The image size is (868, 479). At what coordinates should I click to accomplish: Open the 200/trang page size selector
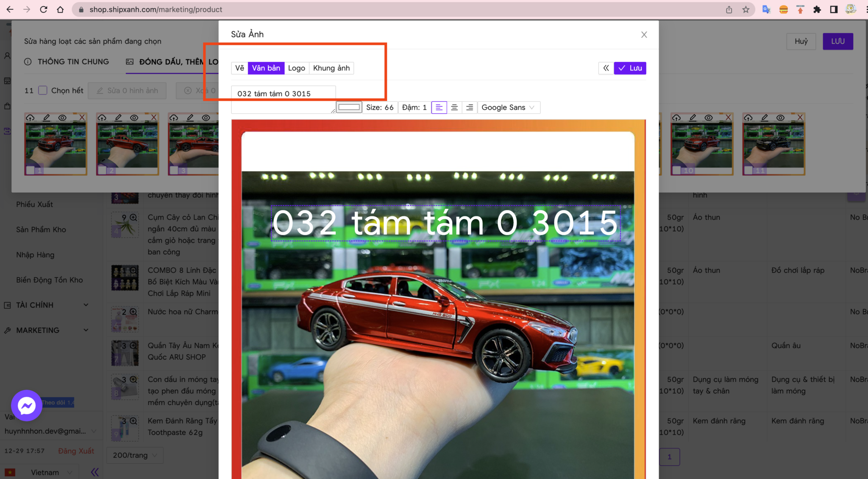(135, 455)
